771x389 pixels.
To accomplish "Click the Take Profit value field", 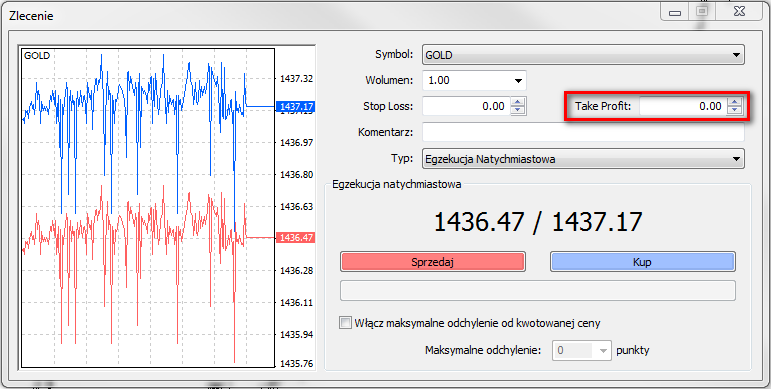I will [x=682, y=106].
